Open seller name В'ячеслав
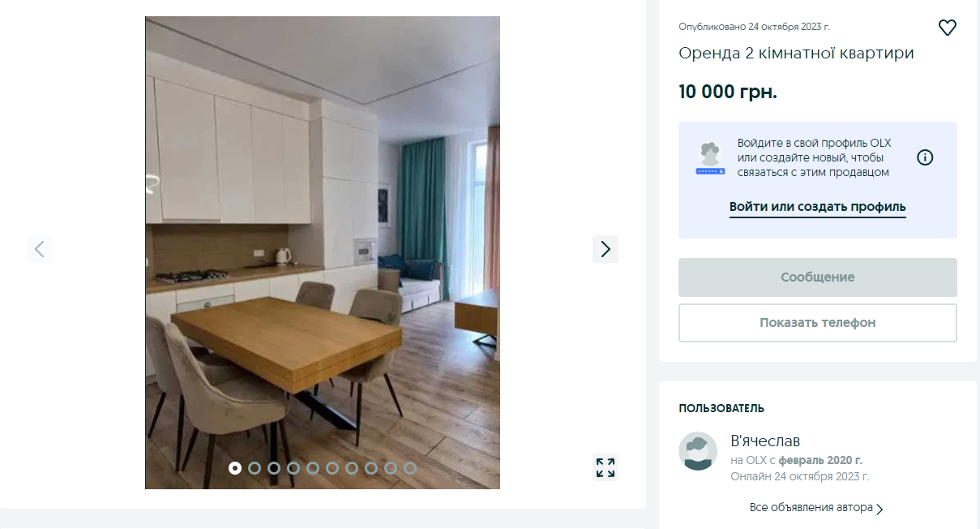This screenshot has height=529, width=980. 765,441
